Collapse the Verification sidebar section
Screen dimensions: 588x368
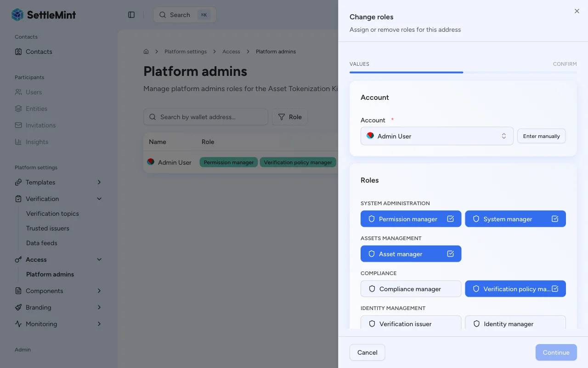tap(99, 199)
